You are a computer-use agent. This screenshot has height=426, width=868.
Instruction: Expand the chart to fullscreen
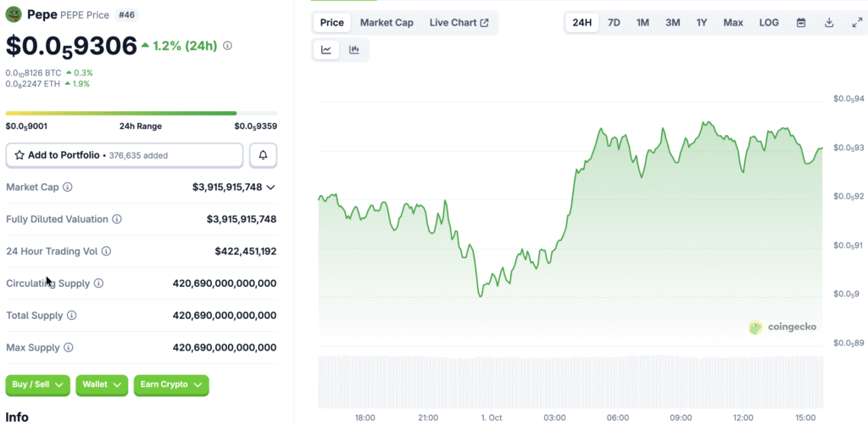857,23
